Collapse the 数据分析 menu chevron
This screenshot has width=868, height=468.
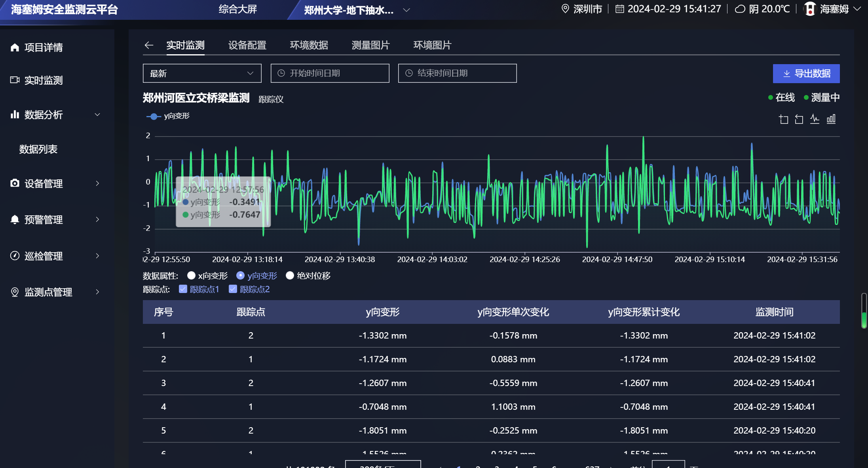(x=97, y=115)
